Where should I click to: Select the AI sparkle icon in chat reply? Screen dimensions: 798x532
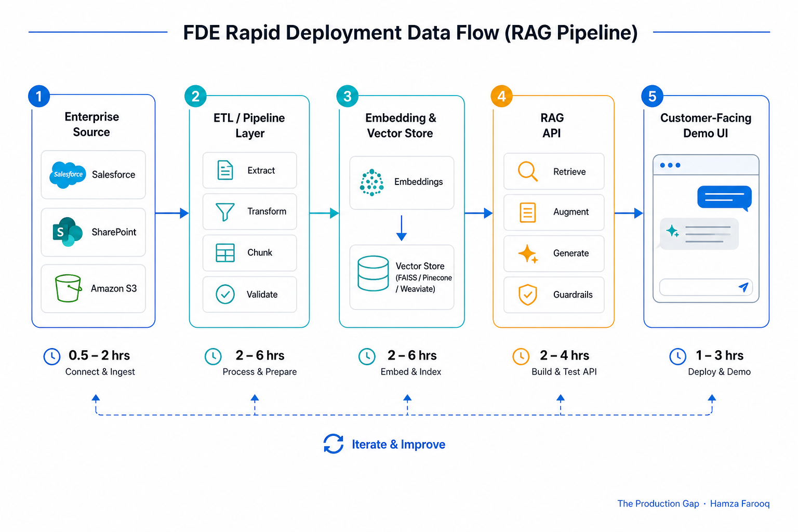pos(672,231)
